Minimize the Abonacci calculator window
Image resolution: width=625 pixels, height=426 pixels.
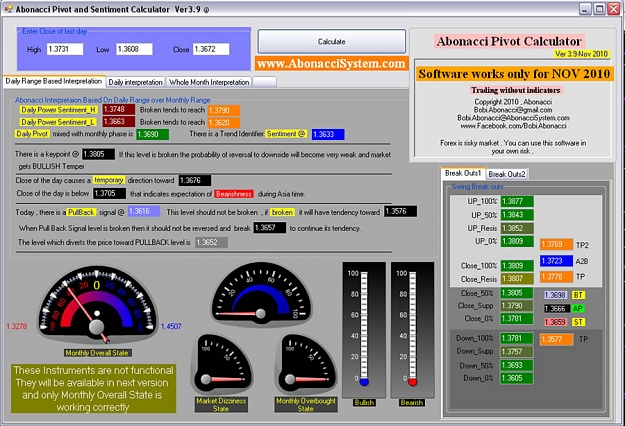click(585, 9)
